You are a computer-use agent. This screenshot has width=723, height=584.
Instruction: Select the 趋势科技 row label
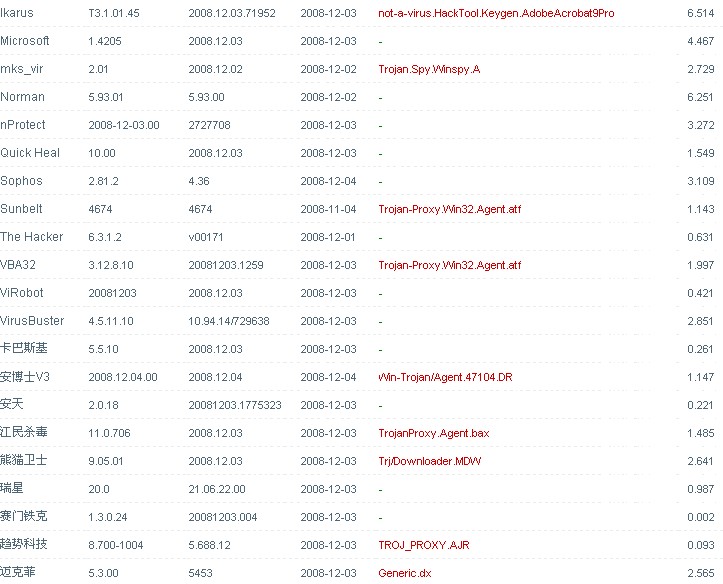24,545
